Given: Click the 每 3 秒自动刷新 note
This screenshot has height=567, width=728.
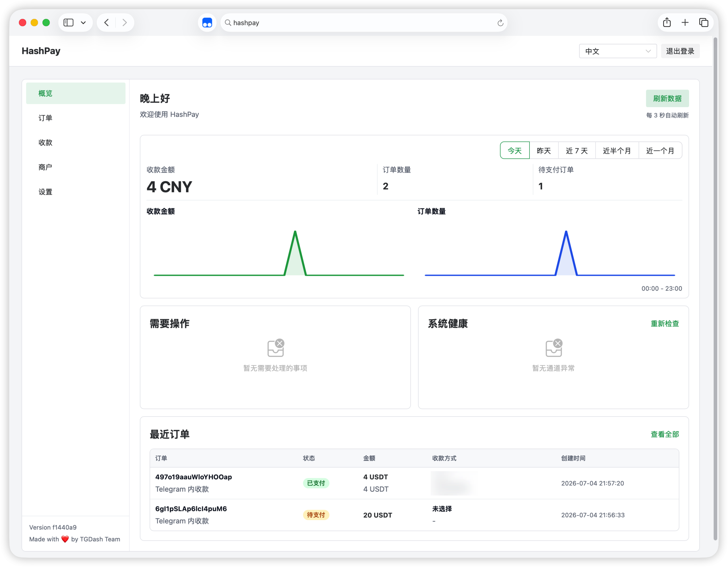Looking at the screenshot, I should click(x=667, y=116).
